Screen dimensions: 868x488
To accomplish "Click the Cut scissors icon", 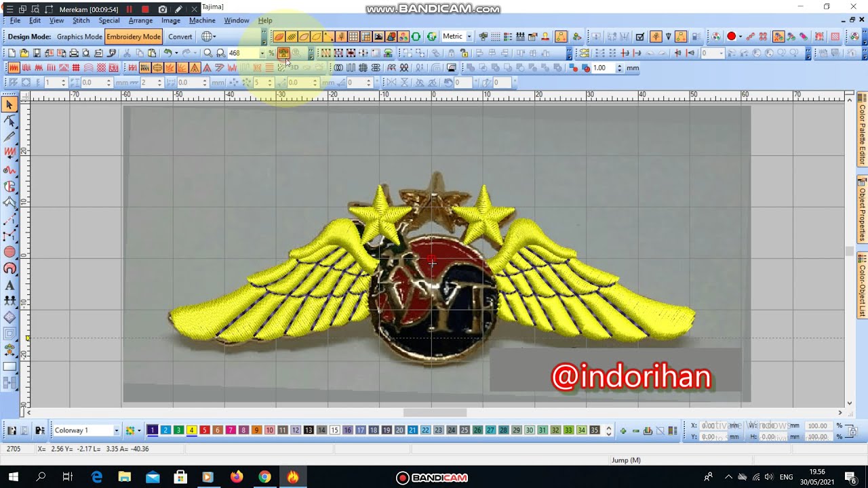I will click(127, 53).
